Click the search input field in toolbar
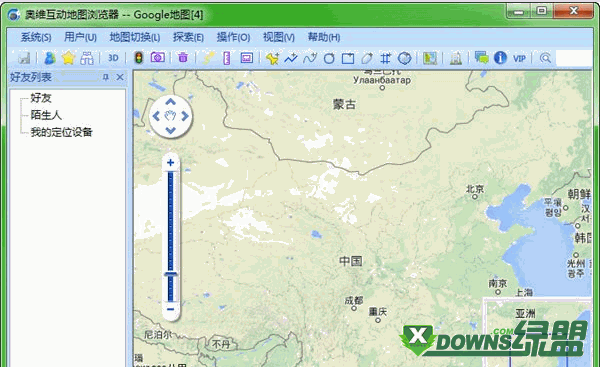The height and width of the screenshot is (367, 600). coord(574,59)
